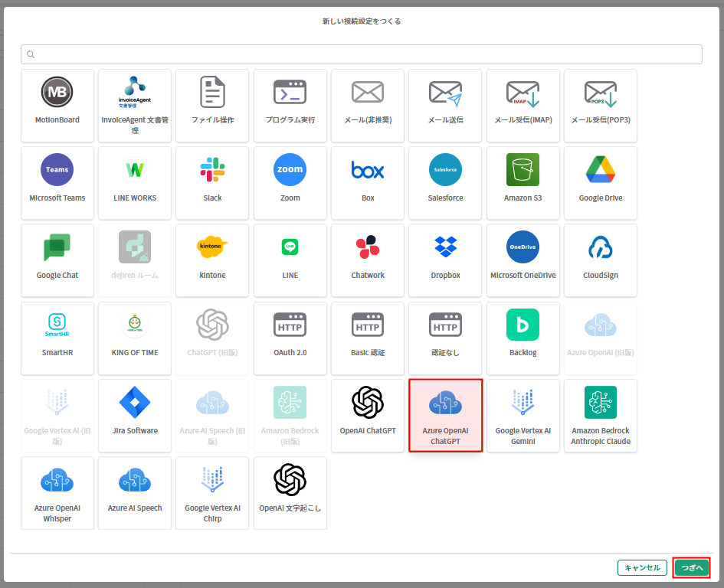724x588 pixels.
Task: Choose the Slack connector tile
Action: (x=212, y=170)
